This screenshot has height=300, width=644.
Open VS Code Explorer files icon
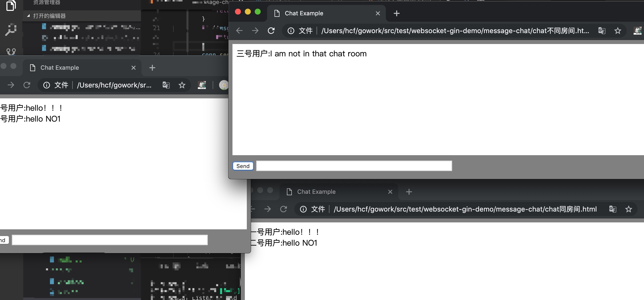tap(11, 5)
